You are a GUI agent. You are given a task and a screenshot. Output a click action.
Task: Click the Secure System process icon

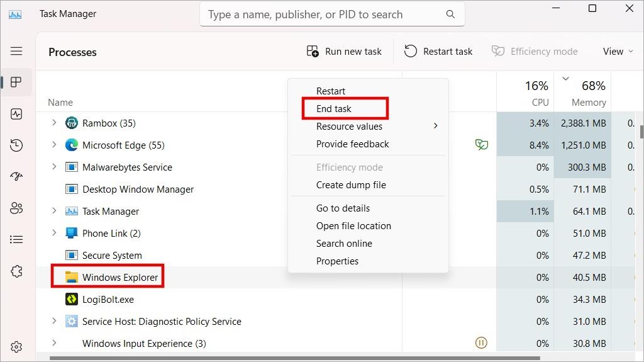point(72,255)
